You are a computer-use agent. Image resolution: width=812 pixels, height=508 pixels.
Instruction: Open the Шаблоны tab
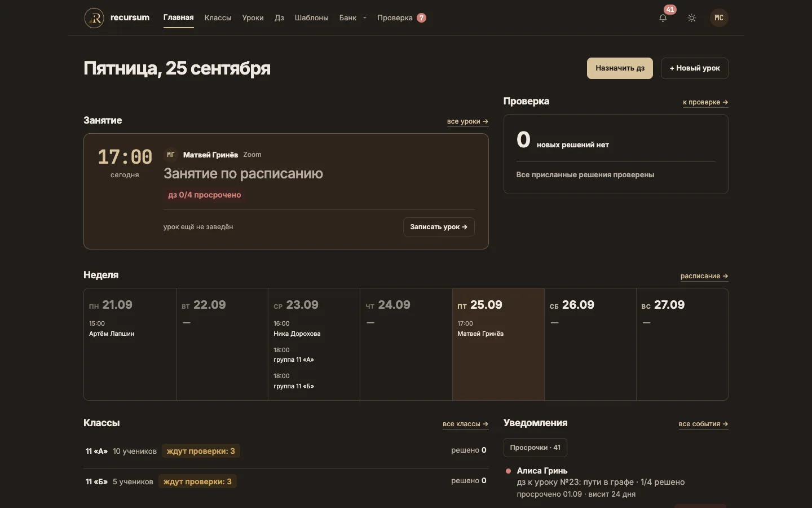coord(311,18)
